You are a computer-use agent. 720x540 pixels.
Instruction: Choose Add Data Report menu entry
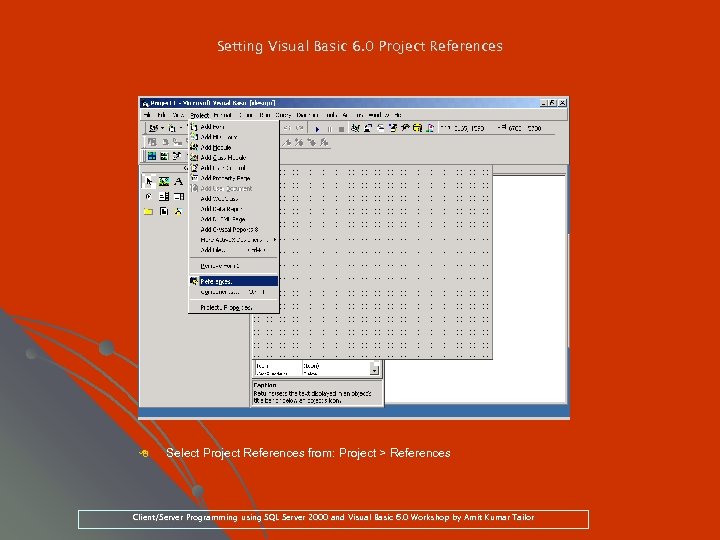click(x=233, y=209)
